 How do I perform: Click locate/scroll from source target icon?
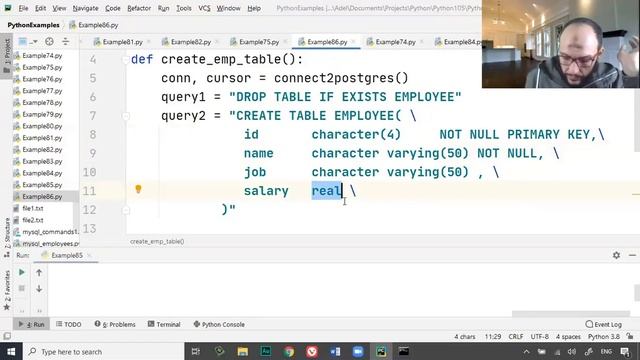point(49,42)
